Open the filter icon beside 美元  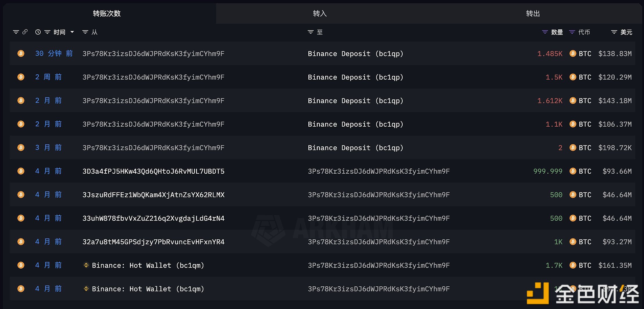click(x=614, y=32)
